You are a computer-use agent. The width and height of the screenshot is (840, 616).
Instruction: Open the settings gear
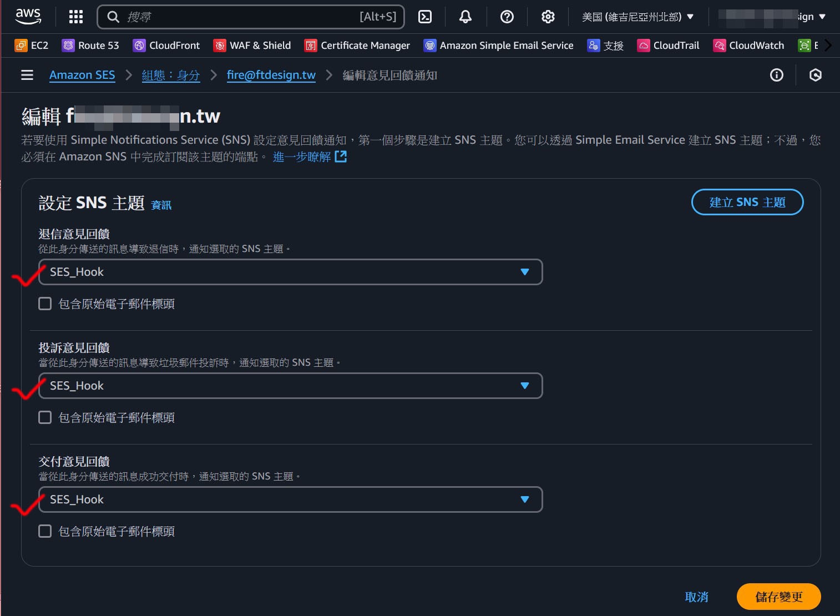pyautogui.click(x=548, y=17)
